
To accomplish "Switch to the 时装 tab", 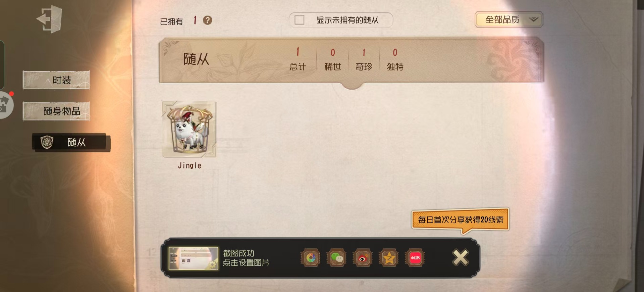I will tap(56, 80).
